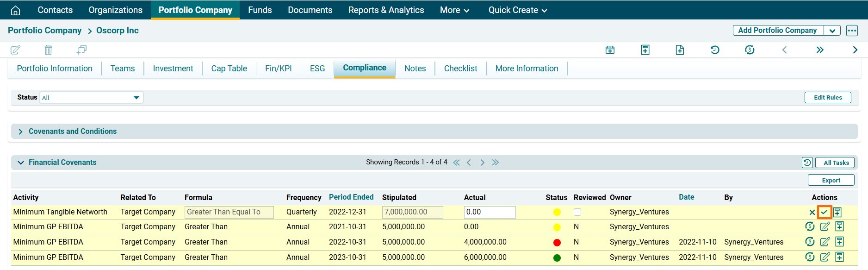
Task: Click the Edit Rules button
Action: point(827,98)
